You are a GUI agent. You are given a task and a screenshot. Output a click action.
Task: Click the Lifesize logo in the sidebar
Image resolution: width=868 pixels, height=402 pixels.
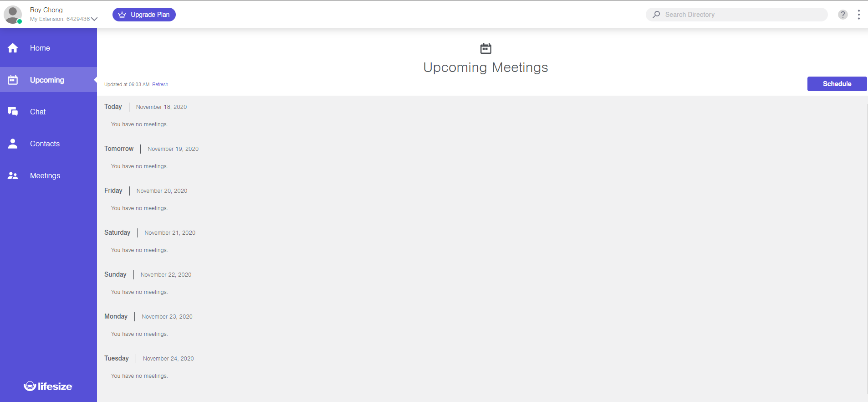coord(48,387)
